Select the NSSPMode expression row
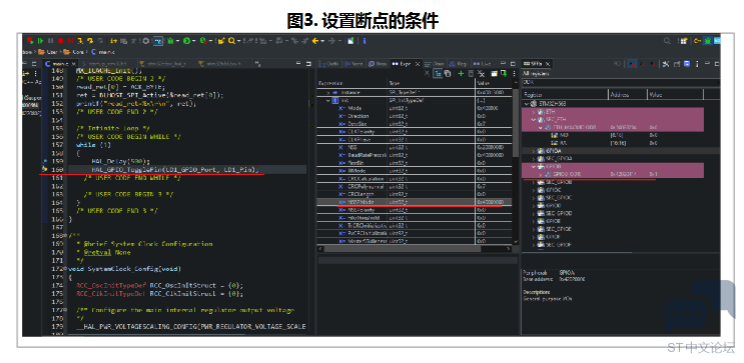The height and width of the screenshot is (363, 744). point(414,202)
